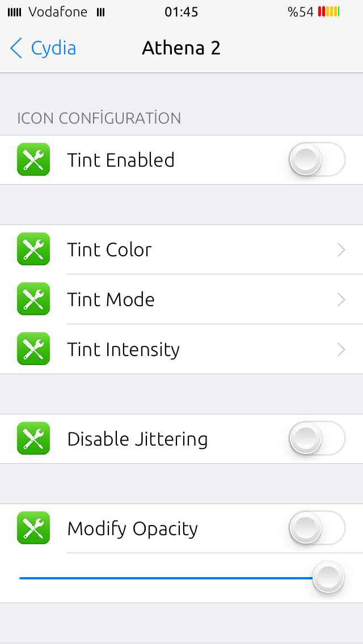Open Tint Color via its chevron

(x=341, y=249)
